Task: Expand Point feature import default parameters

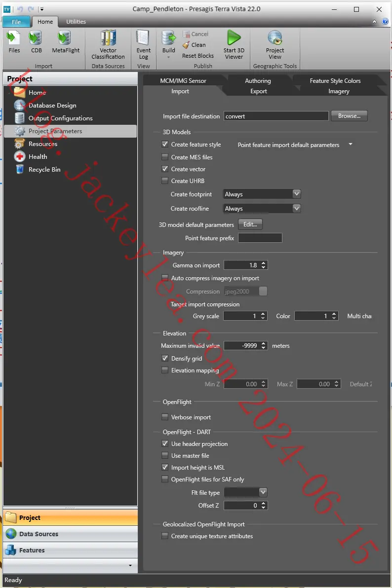Action: tap(351, 145)
